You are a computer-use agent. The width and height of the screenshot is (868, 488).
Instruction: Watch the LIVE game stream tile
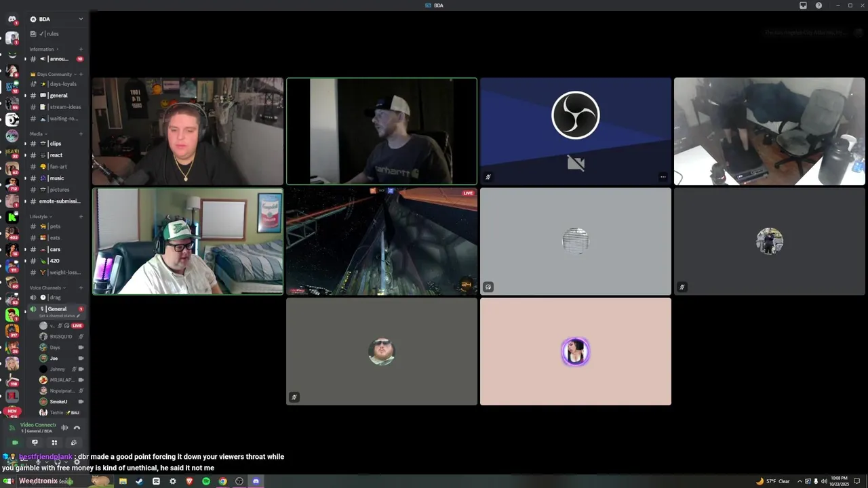point(382,241)
